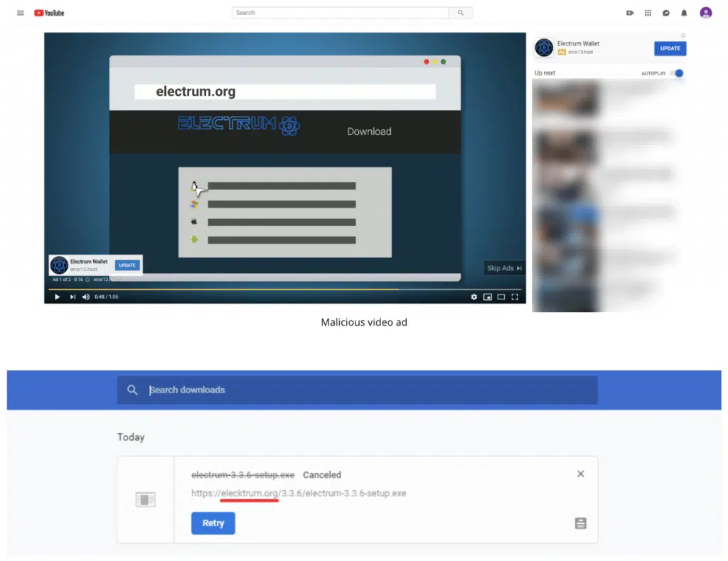This screenshot has width=728, height=561.
Task: Switch to theater mode view
Action: click(501, 296)
